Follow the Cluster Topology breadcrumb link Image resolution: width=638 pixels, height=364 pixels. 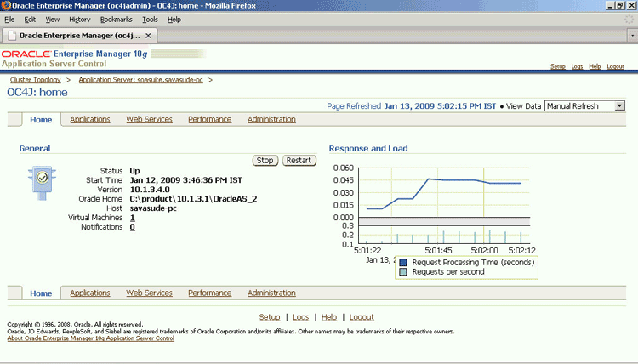pyautogui.click(x=36, y=80)
